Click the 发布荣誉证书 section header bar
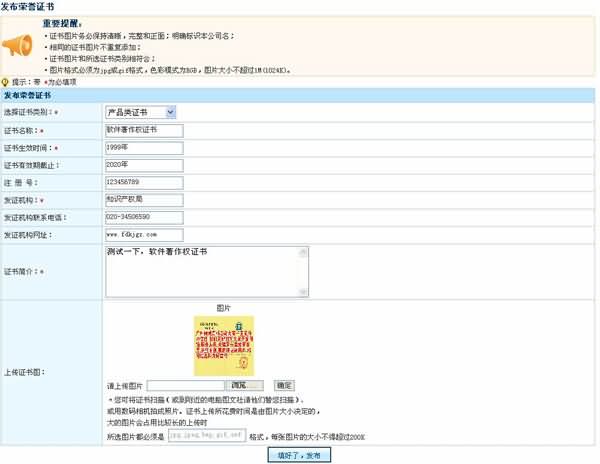This screenshot has height=464, width=600. pyautogui.click(x=298, y=94)
